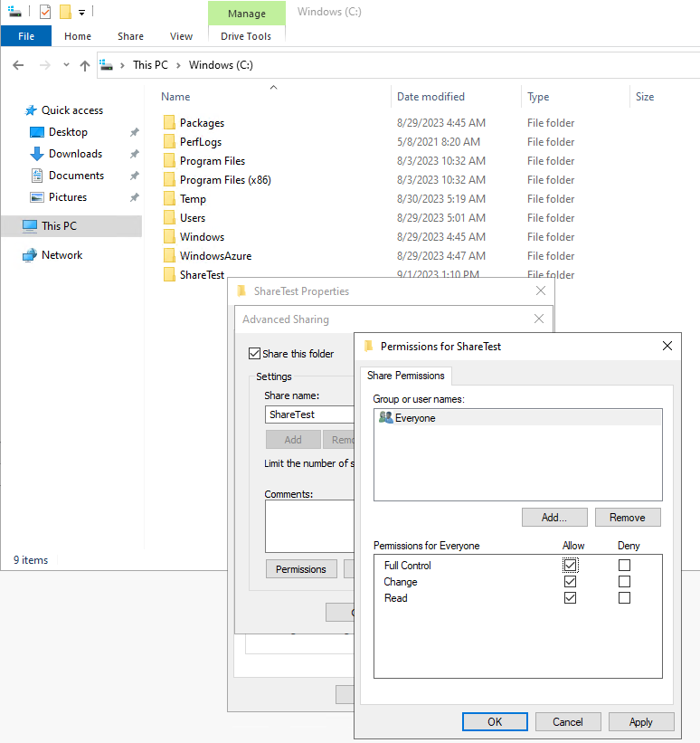Image resolution: width=700 pixels, height=743 pixels.
Task: Sort by Size column header
Action: (645, 97)
